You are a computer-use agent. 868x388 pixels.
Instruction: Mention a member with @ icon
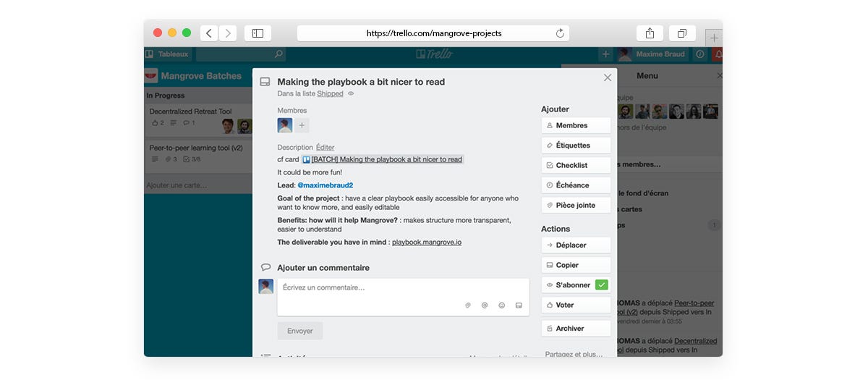(485, 305)
